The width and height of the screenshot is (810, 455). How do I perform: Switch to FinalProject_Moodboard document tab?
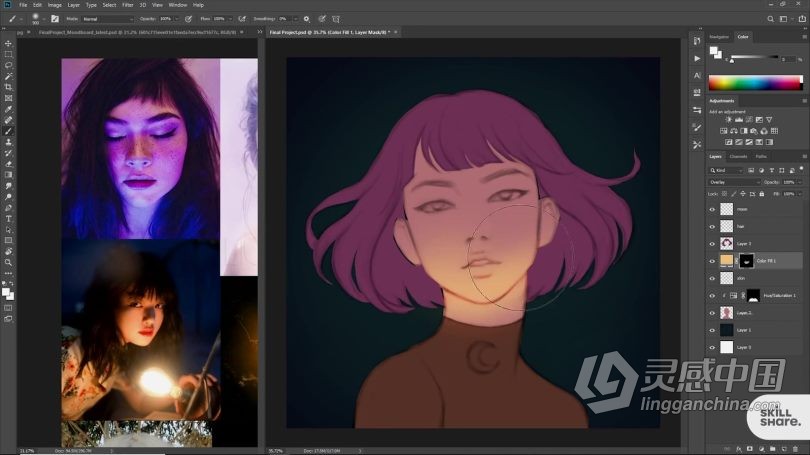tap(138, 32)
